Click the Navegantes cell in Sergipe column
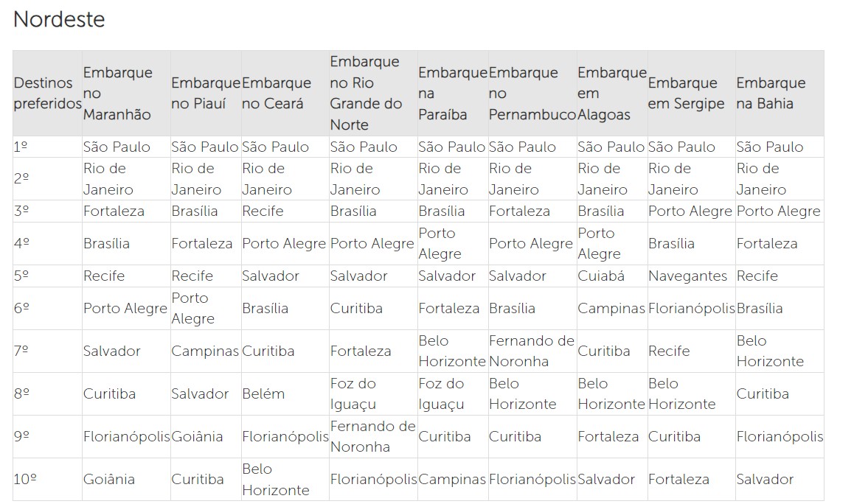This screenshot has height=504, width=854. [687, 276]
